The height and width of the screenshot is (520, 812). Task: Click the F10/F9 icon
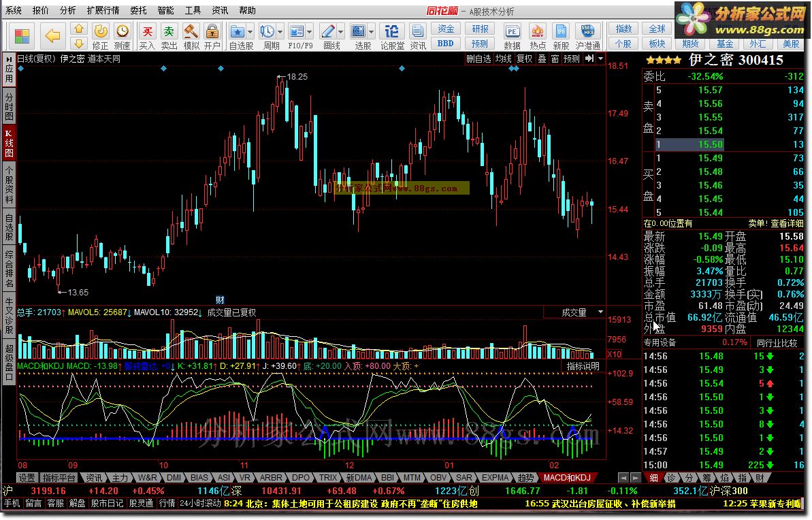click(297, 31)
